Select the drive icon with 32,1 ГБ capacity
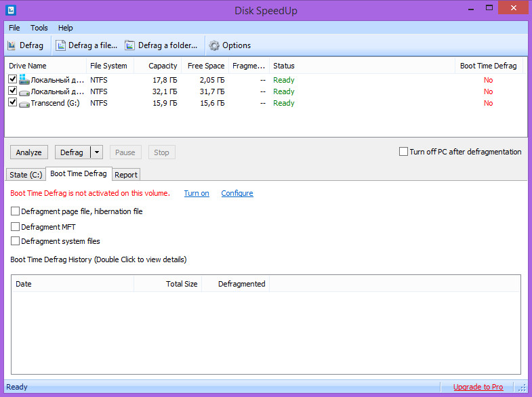 tap(24, 92)
